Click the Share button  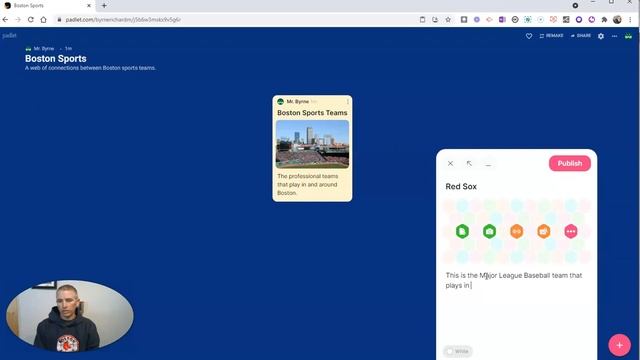(x=581, y=36)
